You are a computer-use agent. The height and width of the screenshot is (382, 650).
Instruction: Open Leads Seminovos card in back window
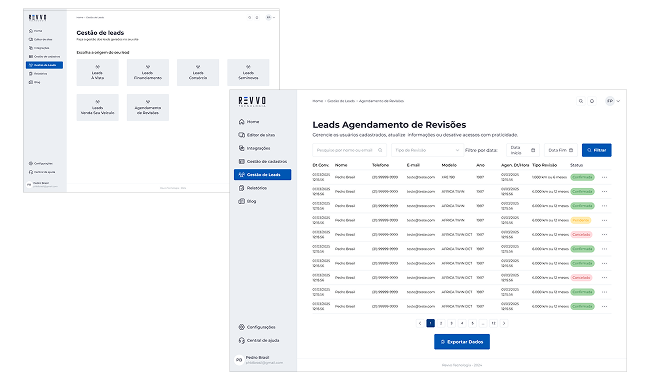point(248,73)
